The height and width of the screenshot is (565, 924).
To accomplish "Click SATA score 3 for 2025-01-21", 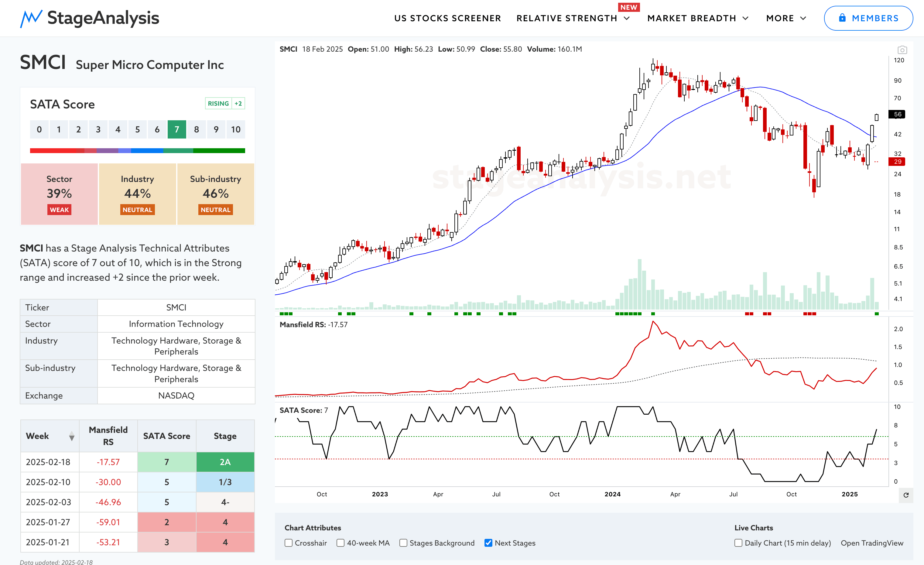I will (166, 542).
